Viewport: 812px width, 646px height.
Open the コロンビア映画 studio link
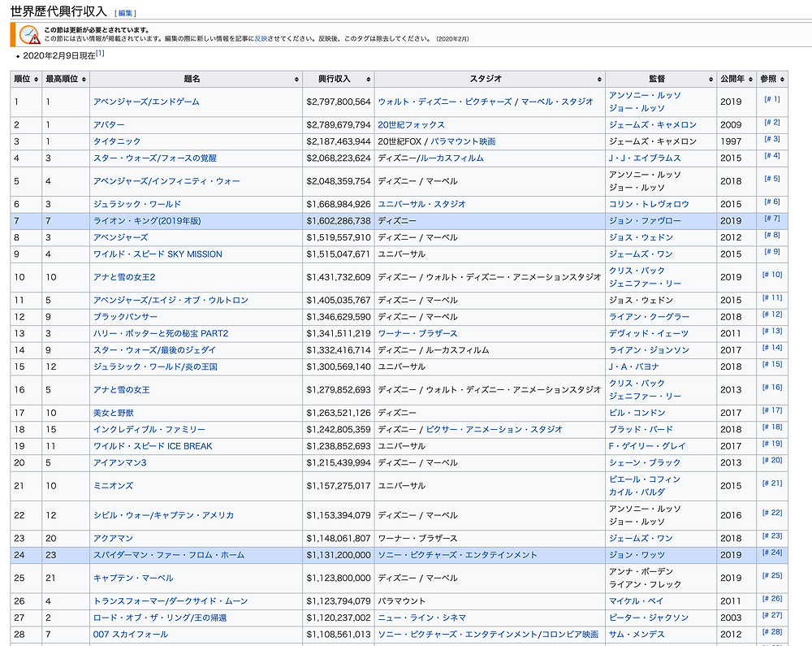[x=570, y=634]
